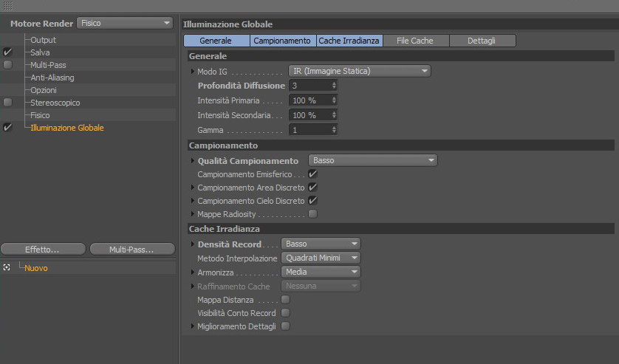The width and height of the screenshot is (619, 364).
Task: Enable the Mappa Distanza checkbox
Action: 286,300
